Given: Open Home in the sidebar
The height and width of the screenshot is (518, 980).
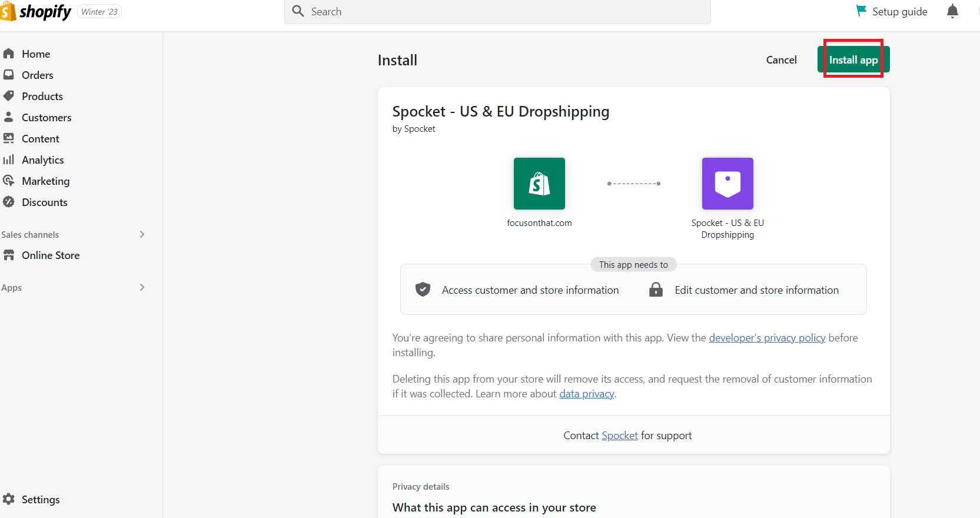Looking at the screenshot, I should (x=36, y=54).
